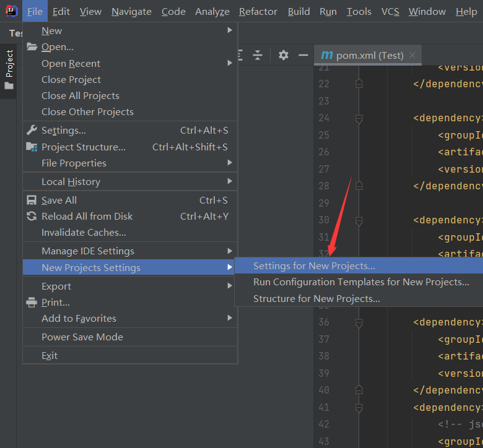Expand the File Properties submenu arrow
This screenshot has height=448, width=483.
(x=230, y=163)
